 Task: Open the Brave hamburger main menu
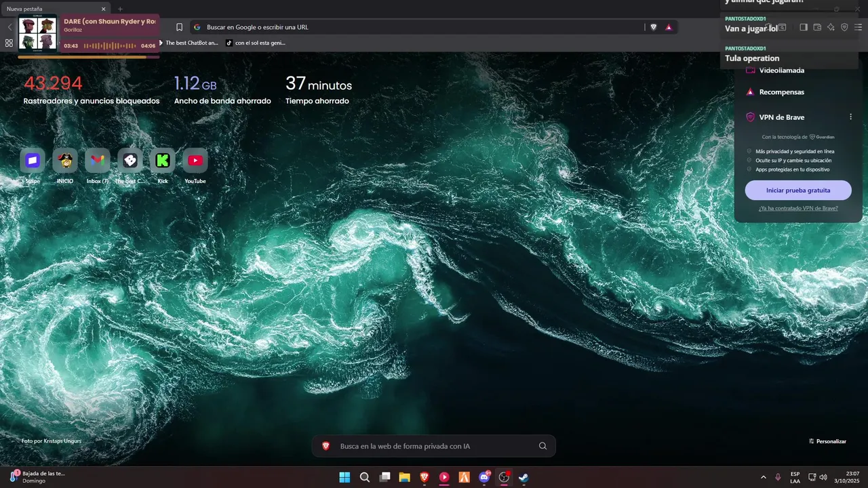[858, 27]
